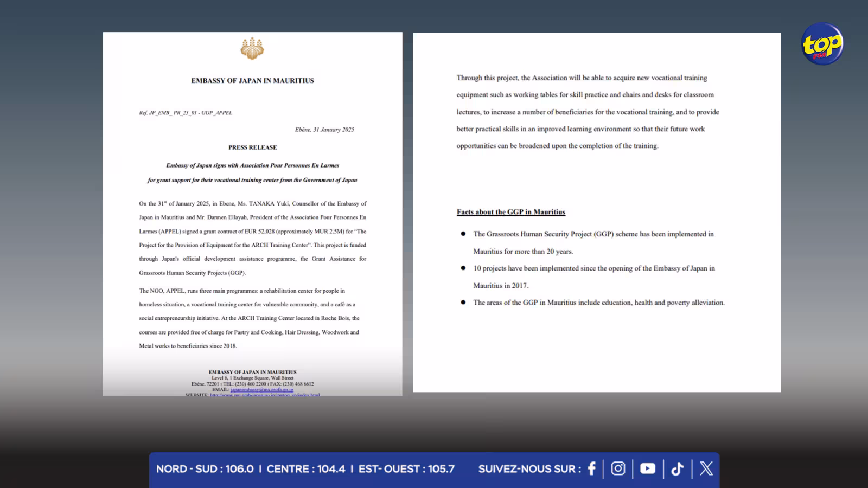Open the japanembassy email link
Viewport: 868px width, 488px height.
coord(262,389)
